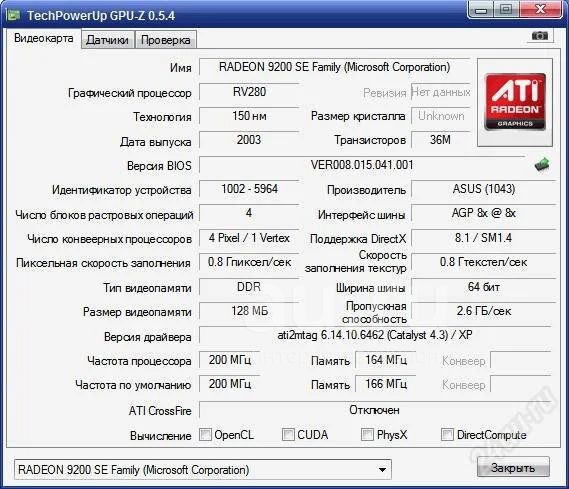Click the ATI Radeon graphics logo
The image size is (569, 489).
point(515,102)
